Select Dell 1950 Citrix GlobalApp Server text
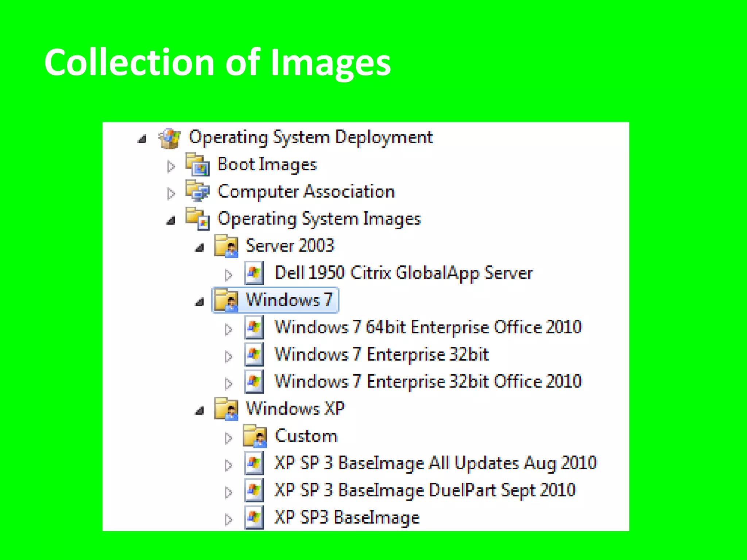Image resolution: width=747 pixels, height=560 pixels. pos(403,273)
